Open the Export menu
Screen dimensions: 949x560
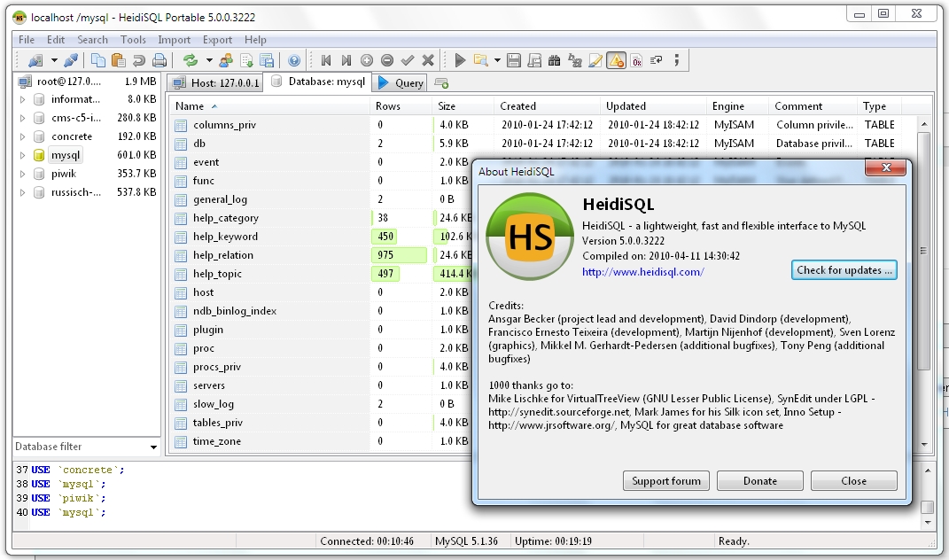(217, 40)
